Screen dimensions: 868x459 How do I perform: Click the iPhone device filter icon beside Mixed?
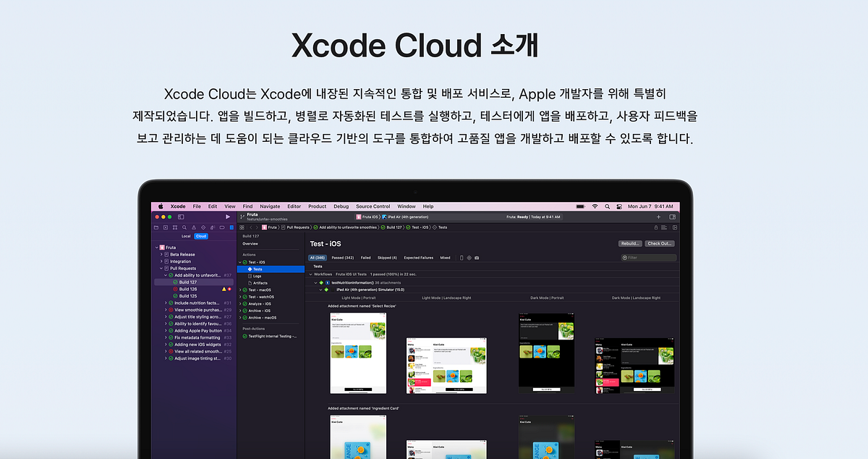tap(461, 258)
